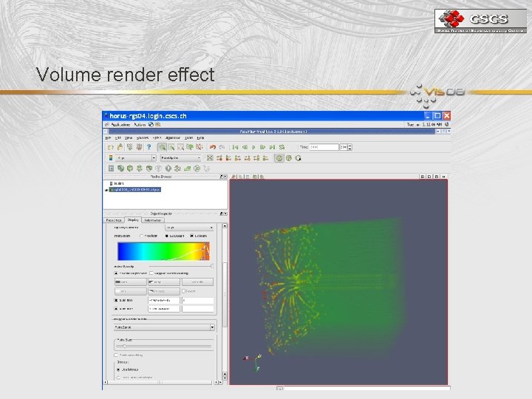
Task: Open the Actions menu in desktop panel
Action: pyautogui.click(x=140, y=125)
